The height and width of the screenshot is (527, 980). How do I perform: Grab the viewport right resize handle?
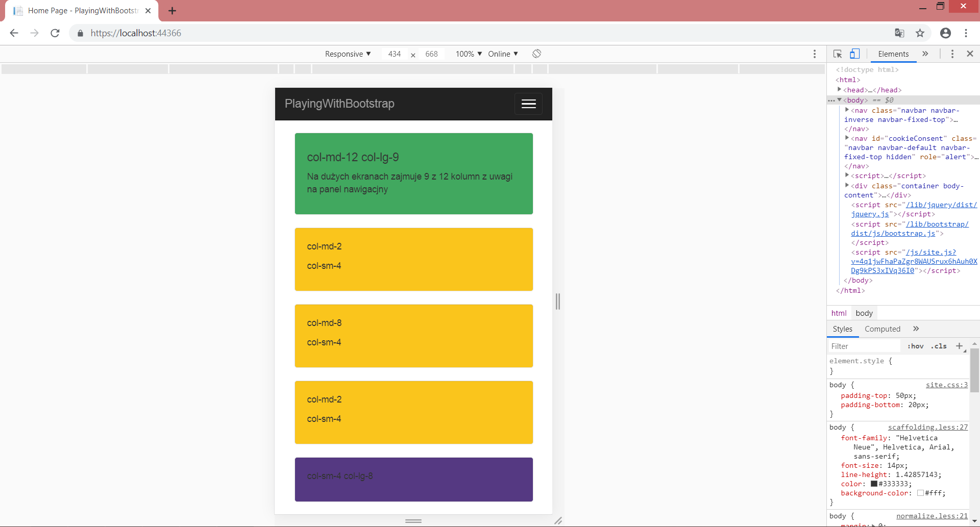point(558,302)
